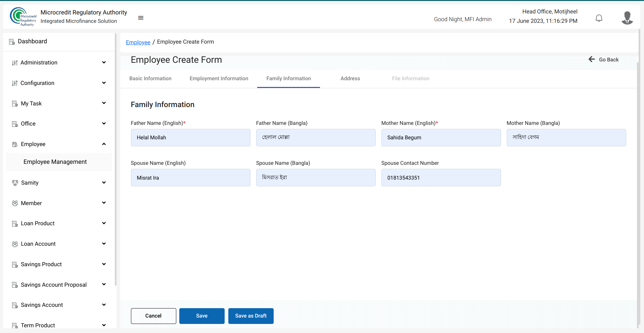Click the Go Back arrow icon
The image size is (644, 333).
pyautogui.click(x=592, y=59)
